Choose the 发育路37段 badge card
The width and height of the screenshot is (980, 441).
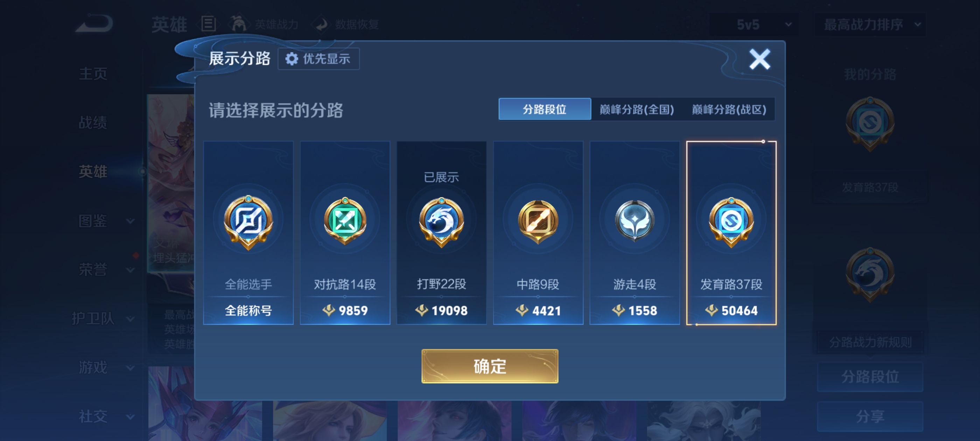[731, 233]
